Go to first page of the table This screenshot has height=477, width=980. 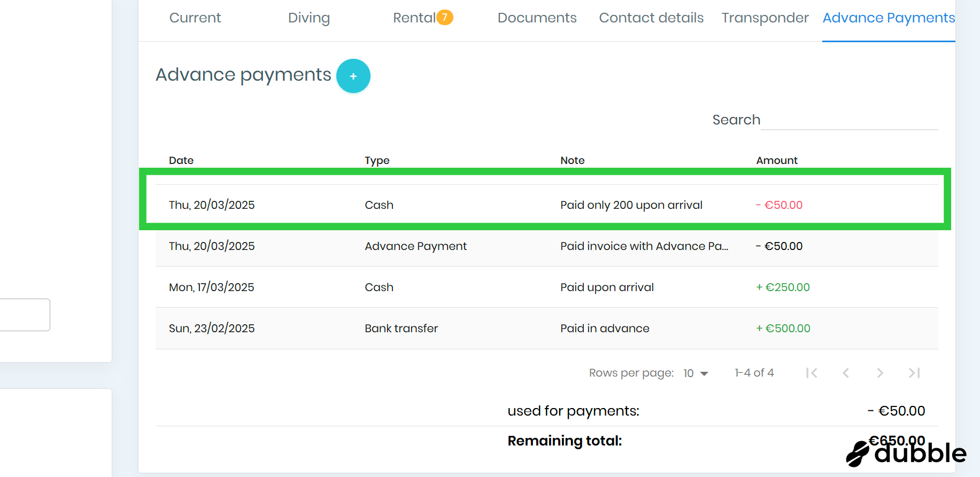coord(811,373)
